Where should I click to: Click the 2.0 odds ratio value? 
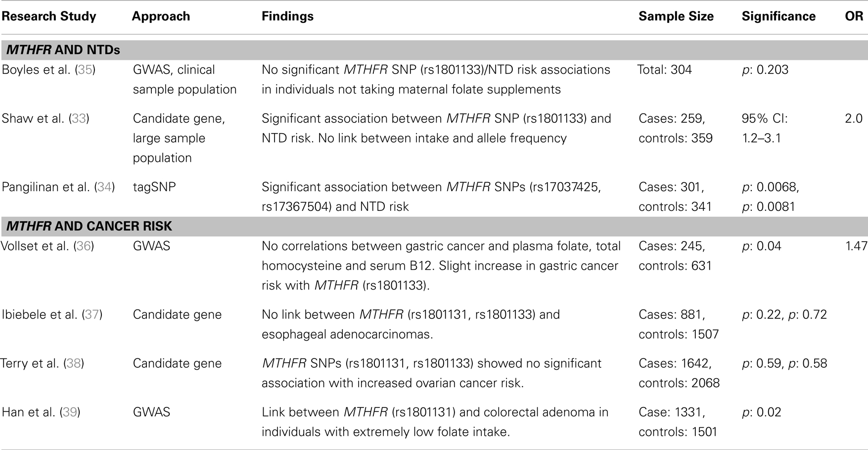pos(854,119)
